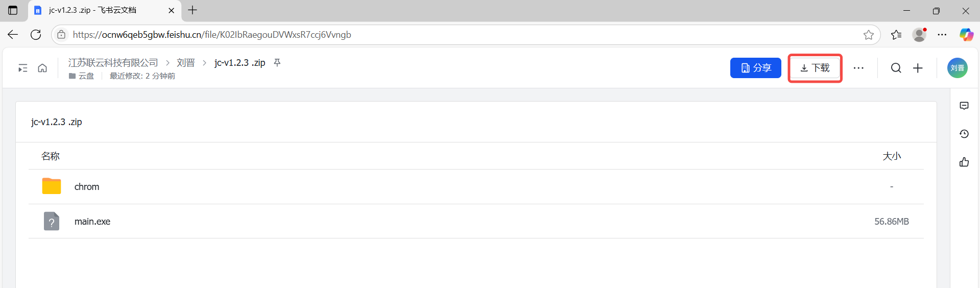Download the file with 下载 button
This screenshot has height=288, width=980.
[815, 68]
